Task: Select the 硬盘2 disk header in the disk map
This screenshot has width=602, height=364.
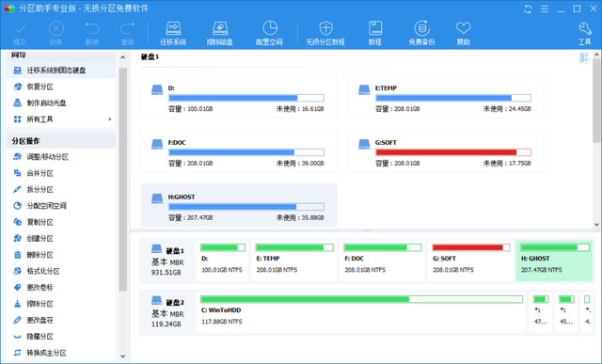Action: coord(167,312)
